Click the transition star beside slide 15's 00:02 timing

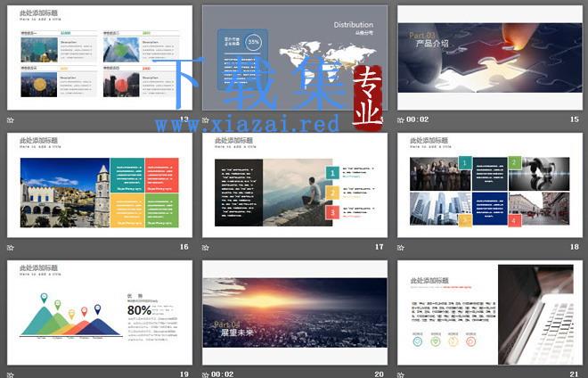401,120
